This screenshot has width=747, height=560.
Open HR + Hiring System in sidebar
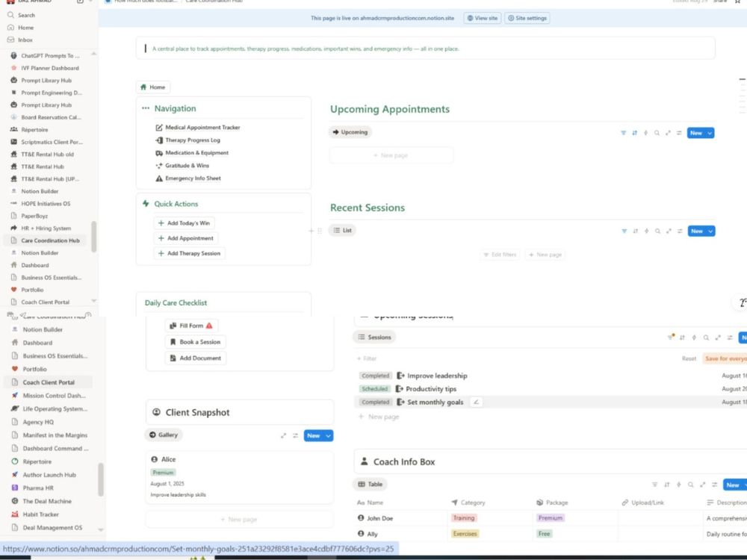(46, 228)
